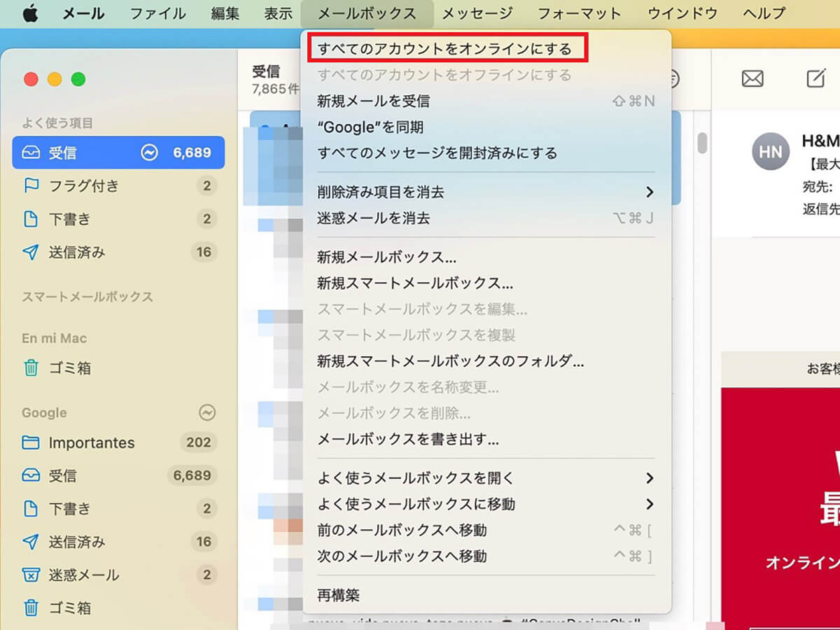This screenshot has height=630, width=840.
Task: Select ゴミ箱 under En mi Mac
Action: pos(118,367)
